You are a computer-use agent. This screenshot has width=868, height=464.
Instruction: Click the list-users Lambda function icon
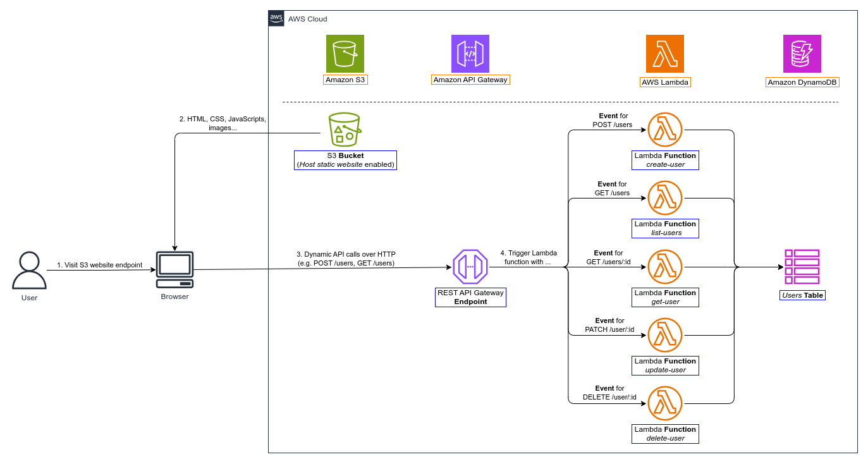pyautogui.click(x=665, y=198)
